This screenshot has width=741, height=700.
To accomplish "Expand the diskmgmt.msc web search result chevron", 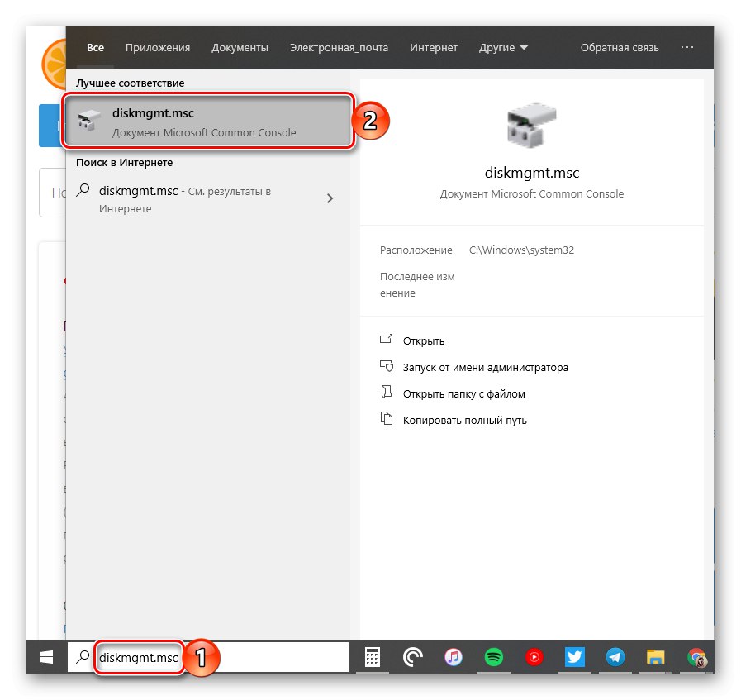I will (x=330, y=198).
